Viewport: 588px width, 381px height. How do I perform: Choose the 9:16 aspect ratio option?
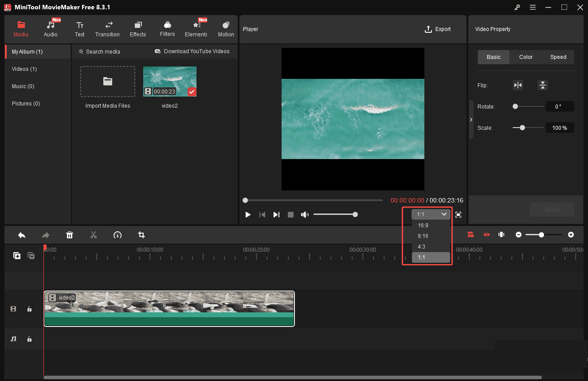[x=423, y=236]
